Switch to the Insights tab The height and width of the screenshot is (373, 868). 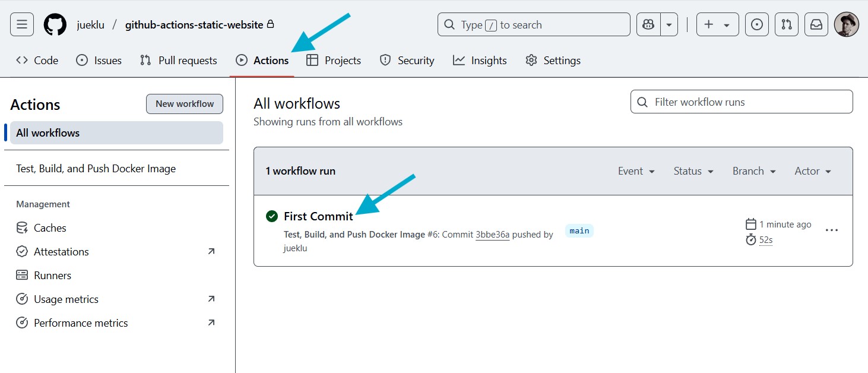[480, 61]
